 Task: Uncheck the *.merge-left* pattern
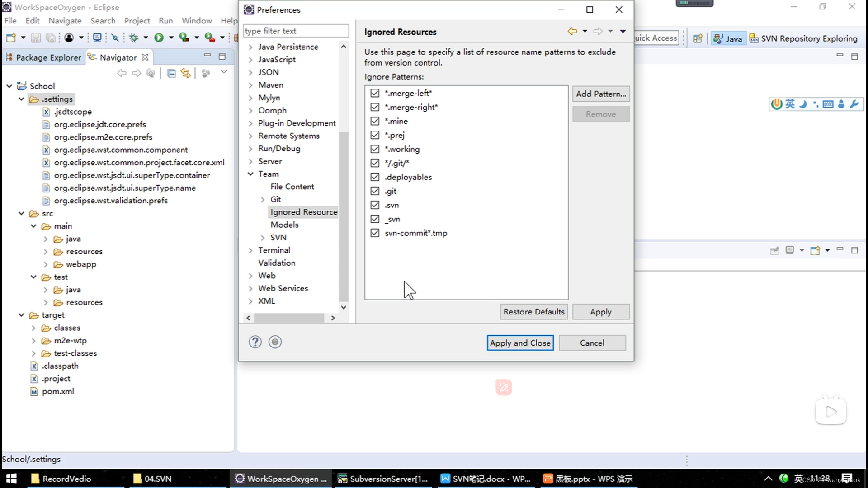pos(375,93)
